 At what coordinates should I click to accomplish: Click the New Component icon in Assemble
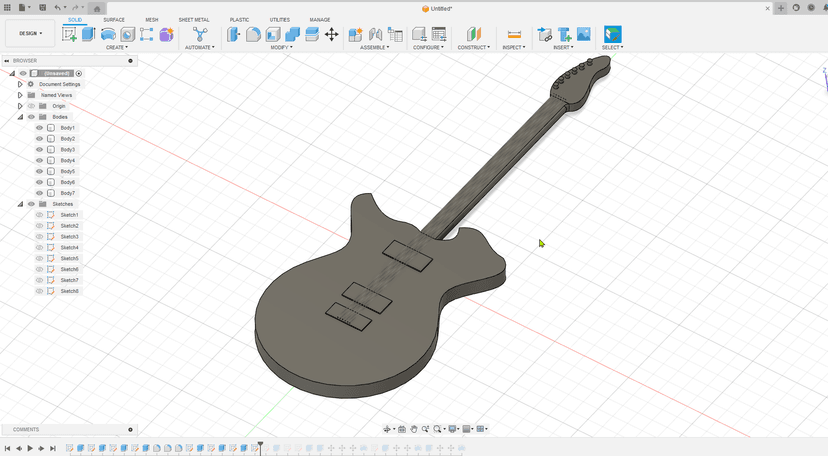355,34
